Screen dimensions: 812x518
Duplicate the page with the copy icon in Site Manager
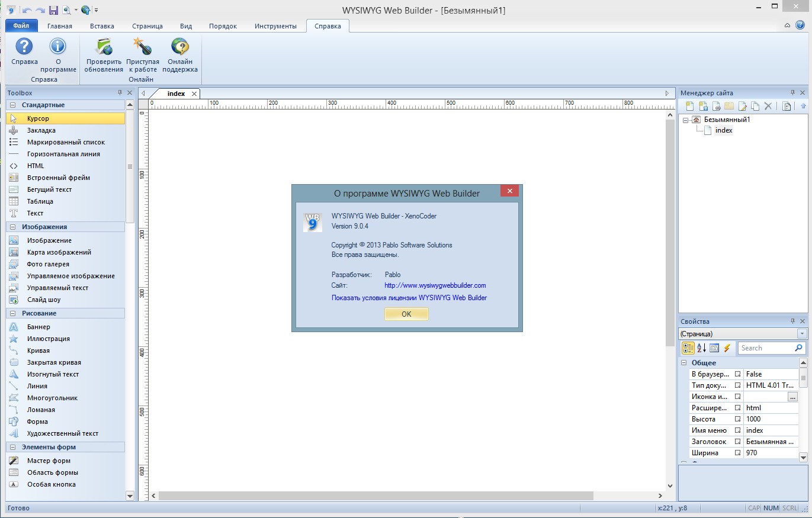click(x=755, y=106)
